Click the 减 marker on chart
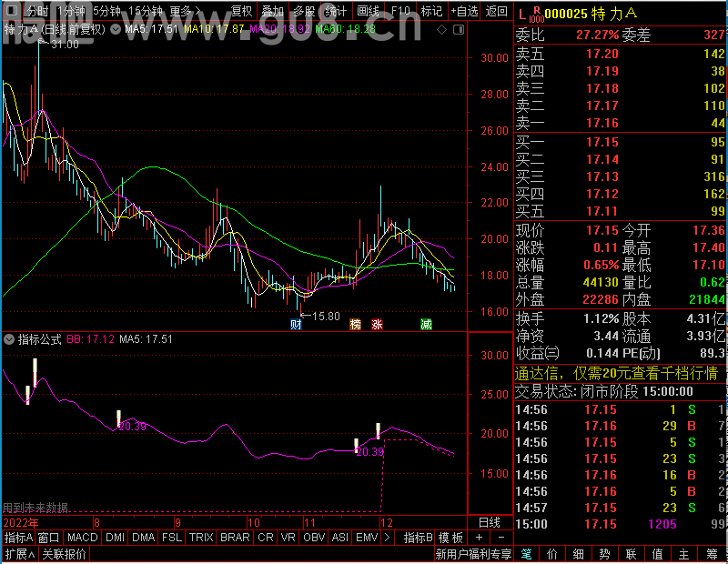The image size is (728, 564). 426,324
